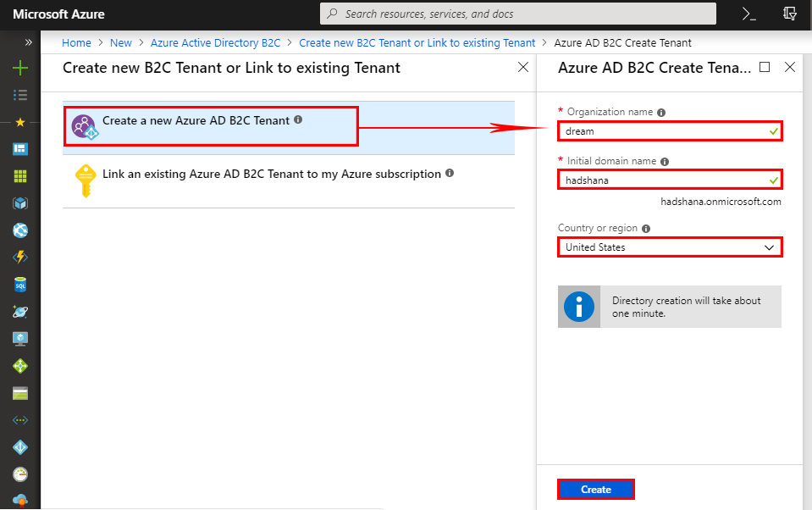Open Azure Cosmos DB planet icon
This screenshot has height=510, width=812.
click(20, 312)
